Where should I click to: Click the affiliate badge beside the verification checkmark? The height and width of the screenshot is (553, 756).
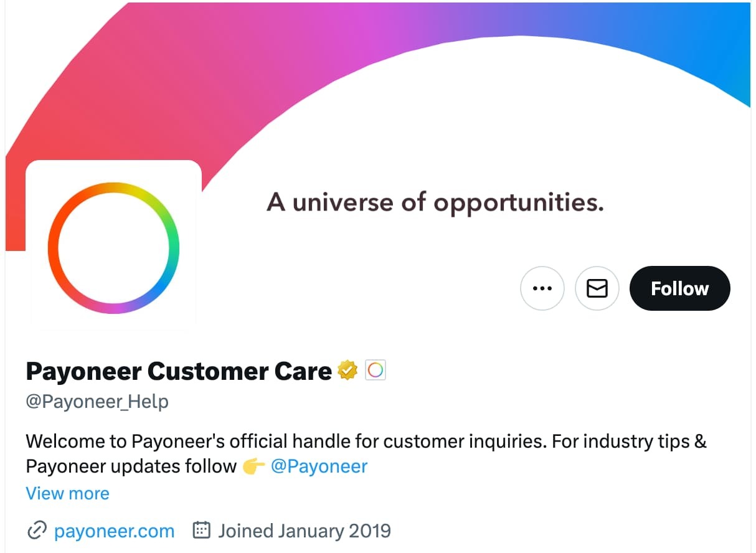pyautogui.click(x=375, y=370)
